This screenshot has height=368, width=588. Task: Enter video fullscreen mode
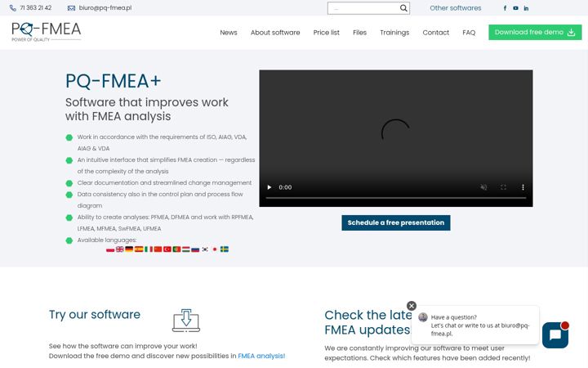click(x=503, y=187)
